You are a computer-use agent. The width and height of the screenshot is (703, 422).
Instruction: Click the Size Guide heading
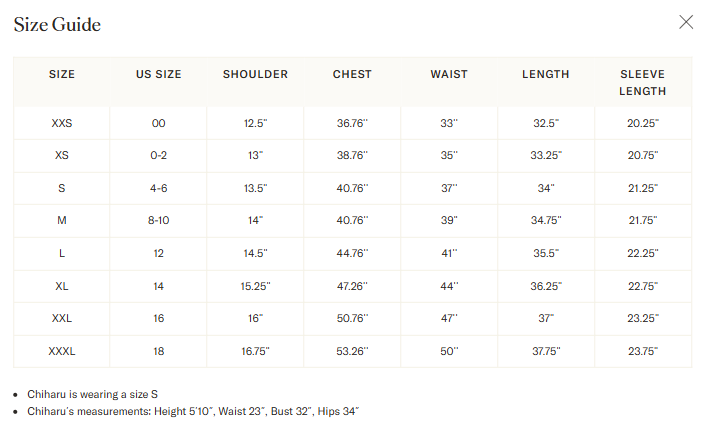[x=57, y=25]
